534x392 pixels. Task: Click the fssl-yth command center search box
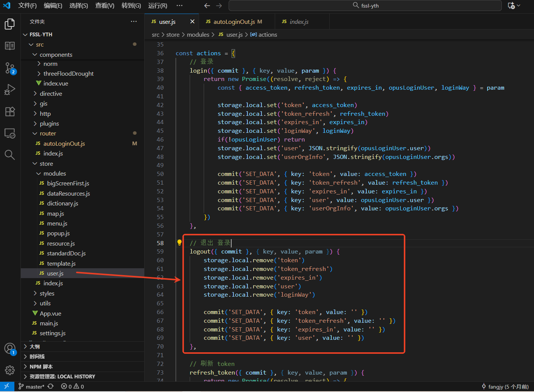(x=365, y=6)
